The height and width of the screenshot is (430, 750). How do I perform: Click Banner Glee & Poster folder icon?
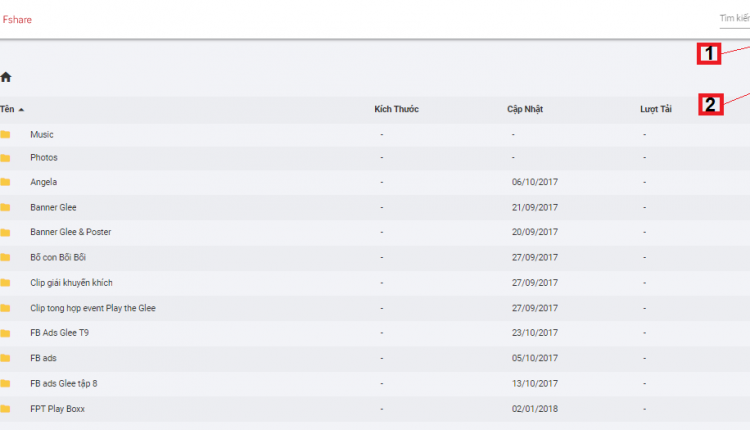(5, 232)
